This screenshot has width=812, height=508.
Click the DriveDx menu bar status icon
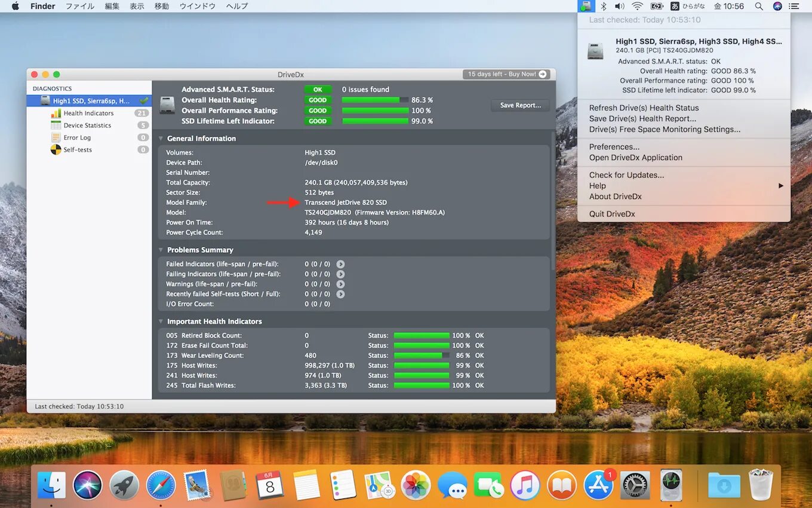[586, 6]
